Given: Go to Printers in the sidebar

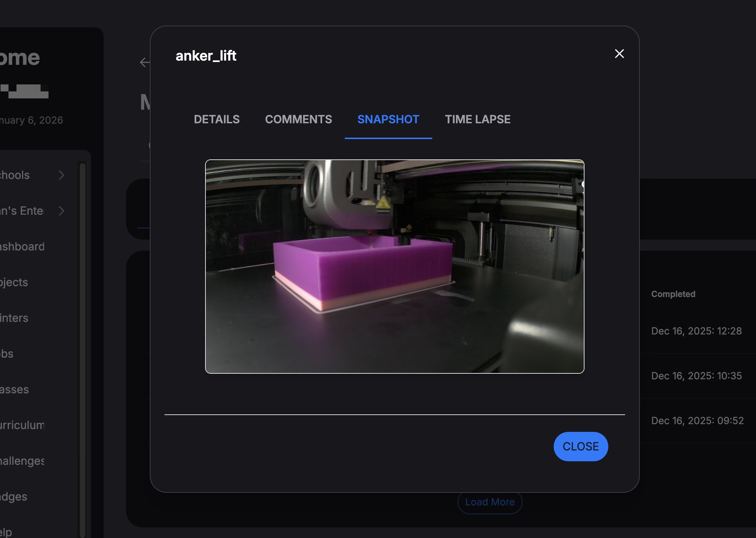Looking at the screenshot, I should 14,318.
